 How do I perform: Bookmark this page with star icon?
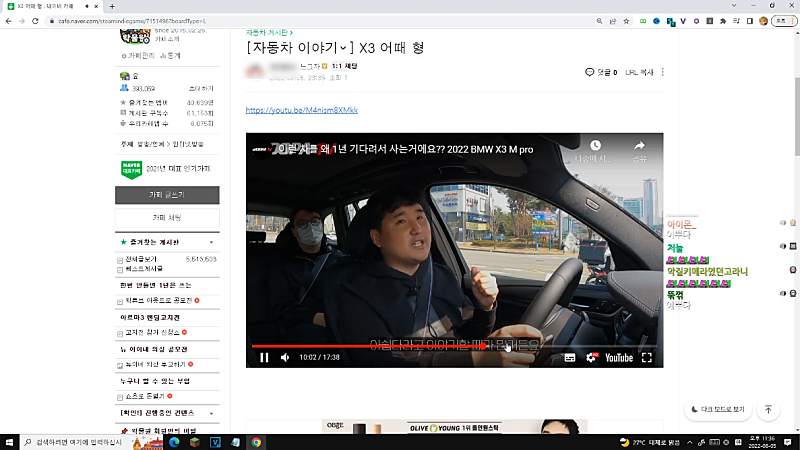point(626,21)
